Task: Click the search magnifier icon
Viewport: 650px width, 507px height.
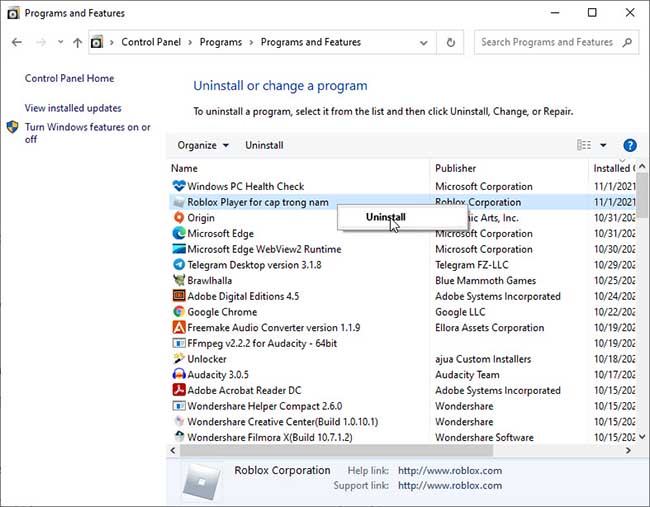Action: pyautogui.click(x=627, y=42)
